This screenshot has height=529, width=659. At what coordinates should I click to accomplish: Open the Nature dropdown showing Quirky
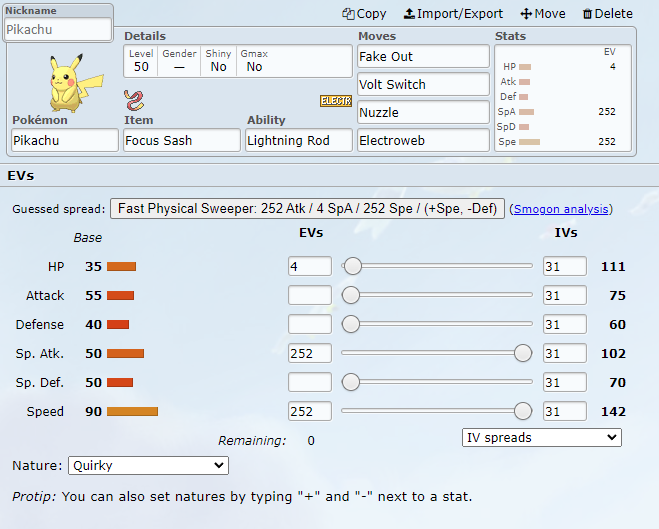[x=148, y=466]
